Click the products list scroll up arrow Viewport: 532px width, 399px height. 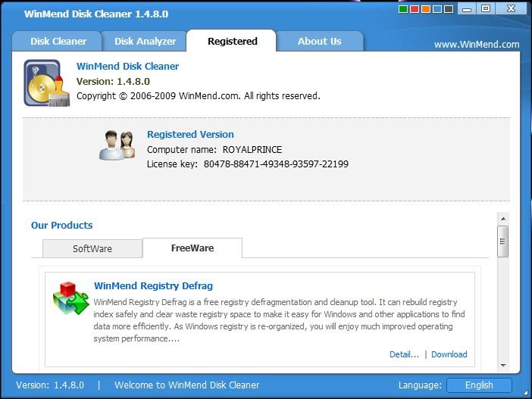coord(503,219)
